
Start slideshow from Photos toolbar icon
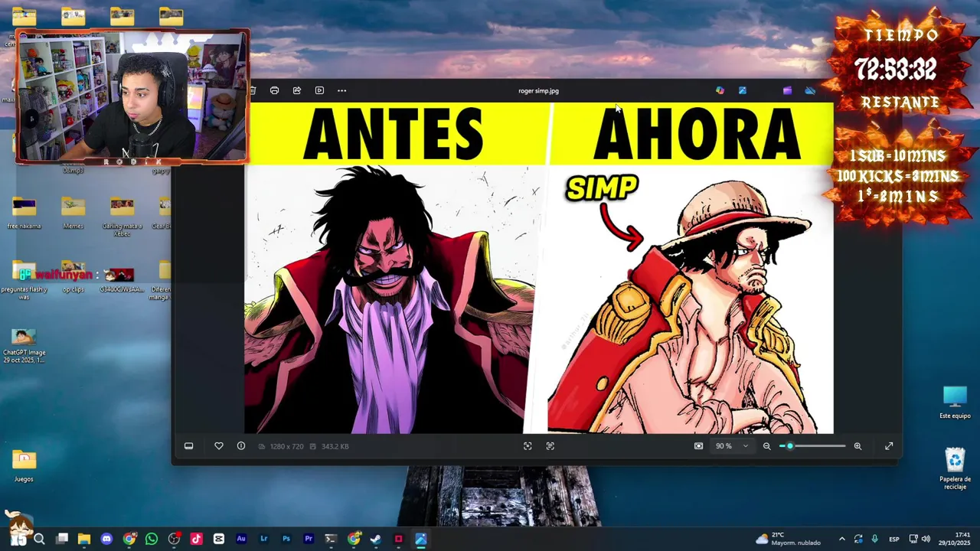tap(319, 90)
